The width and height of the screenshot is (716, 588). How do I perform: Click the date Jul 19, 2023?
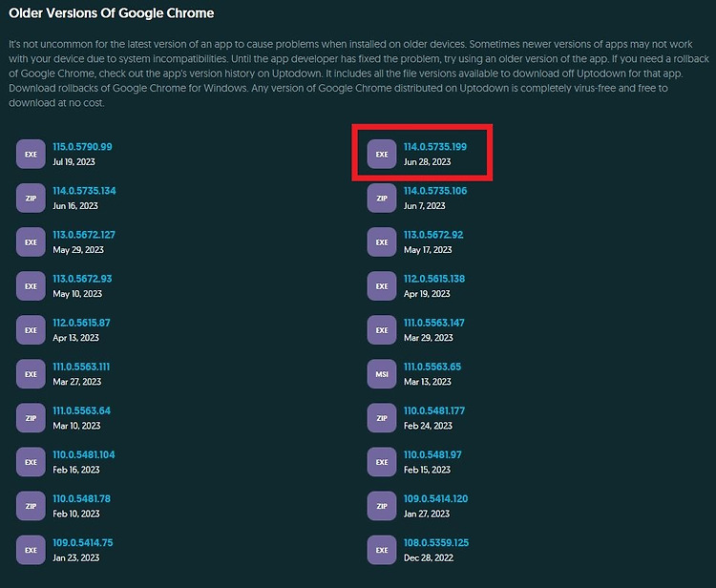pyautogui.click(x=74, y=161)
